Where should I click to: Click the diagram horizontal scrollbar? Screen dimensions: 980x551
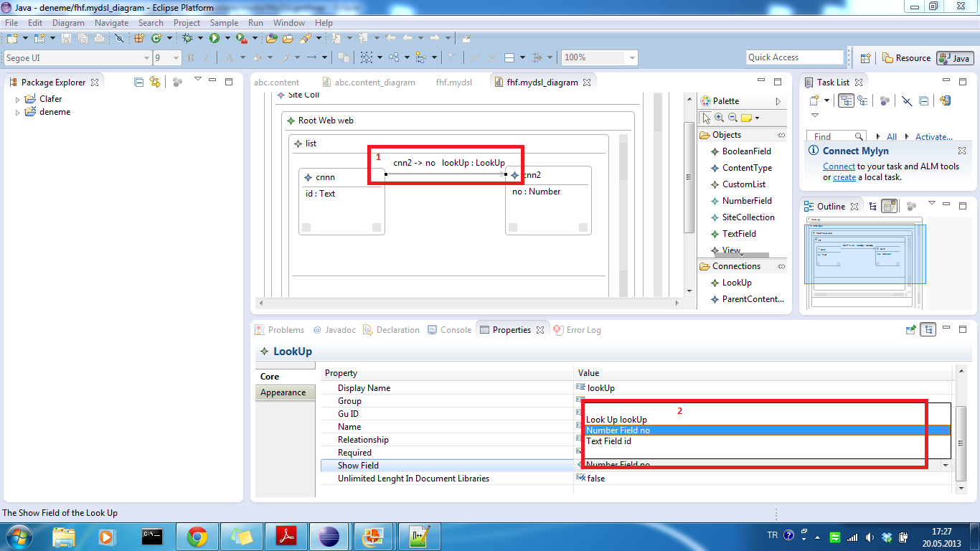click(x=467, y=303)
